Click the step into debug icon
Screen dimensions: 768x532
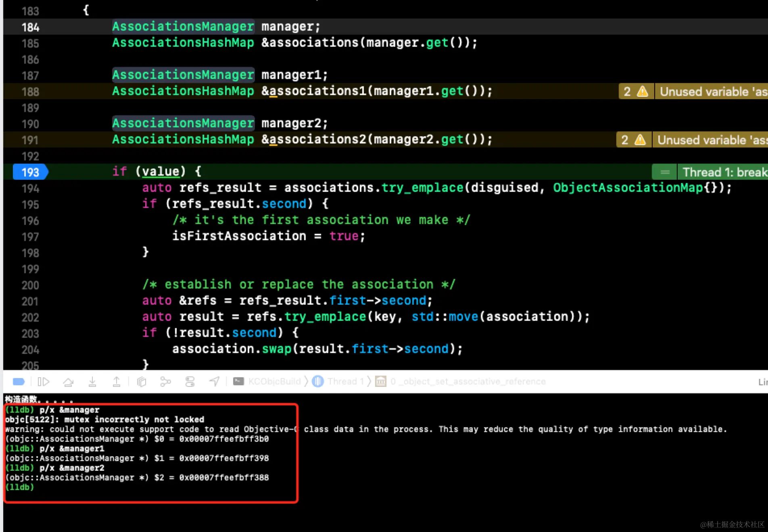coord(92,381)
